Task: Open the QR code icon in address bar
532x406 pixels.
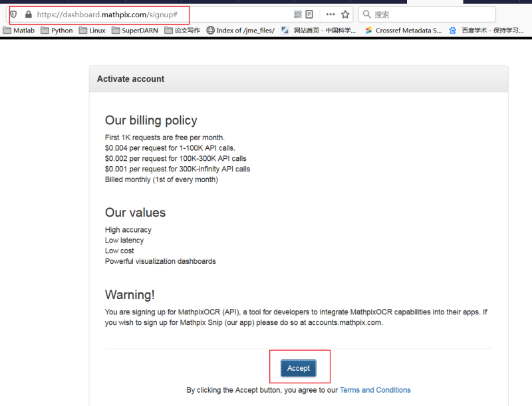Action: (297, 14)
